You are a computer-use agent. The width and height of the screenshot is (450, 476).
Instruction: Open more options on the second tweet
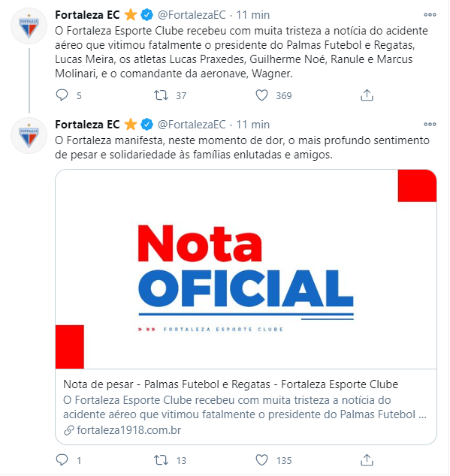(x=430, y=124)
